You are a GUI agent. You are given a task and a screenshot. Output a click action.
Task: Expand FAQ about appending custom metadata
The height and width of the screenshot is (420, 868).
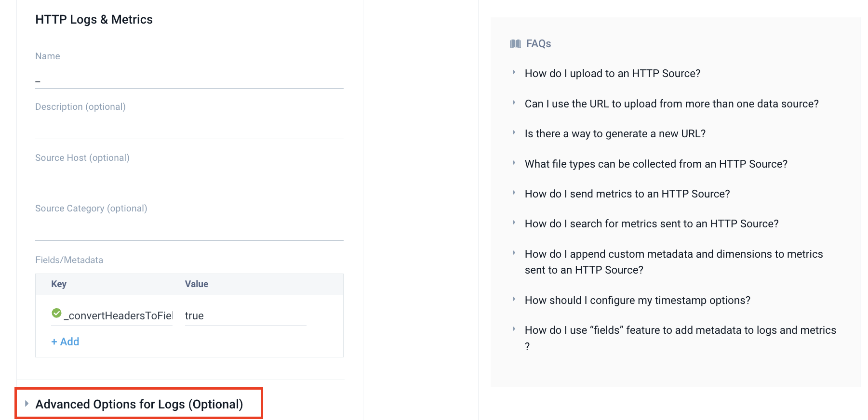673,254
